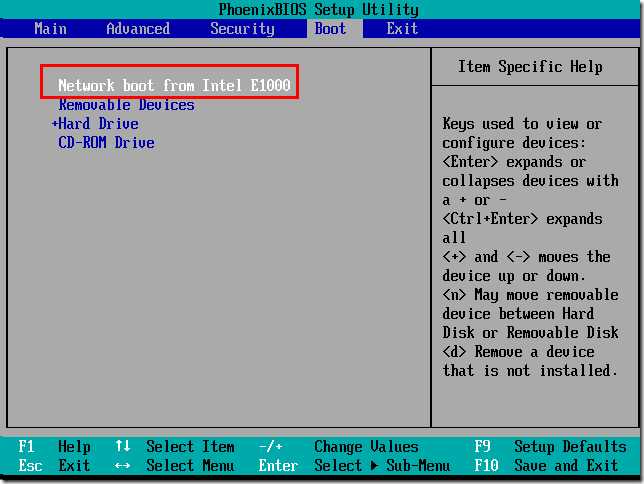Click the -/+ Change Values key symbol
644x484 pixels.
click(x=270, y=447)
